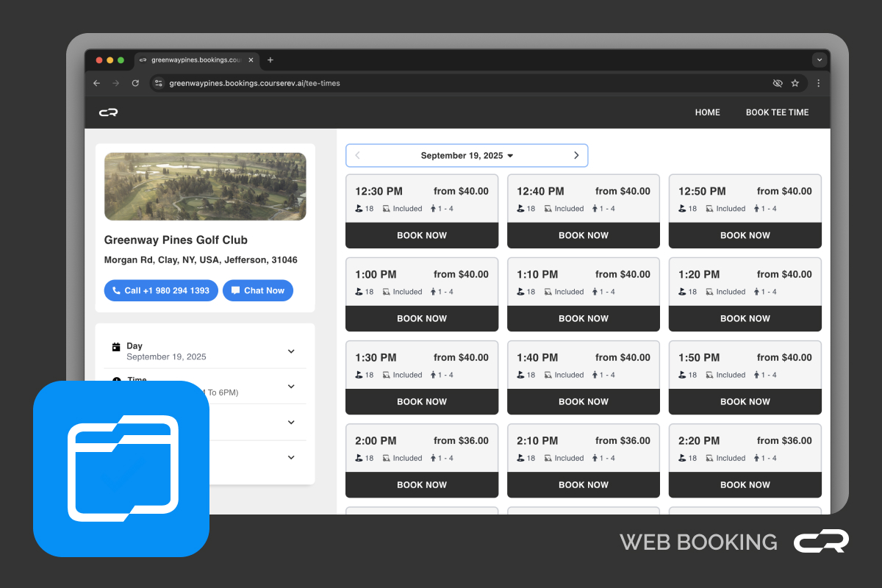Go back using browser back arrow
882x588 pixels.
[97, 83]
